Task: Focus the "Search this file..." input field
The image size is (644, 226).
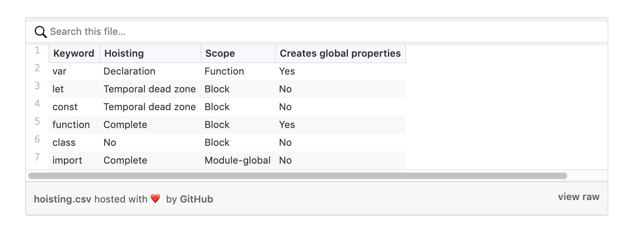Action: tap(283, 32)
